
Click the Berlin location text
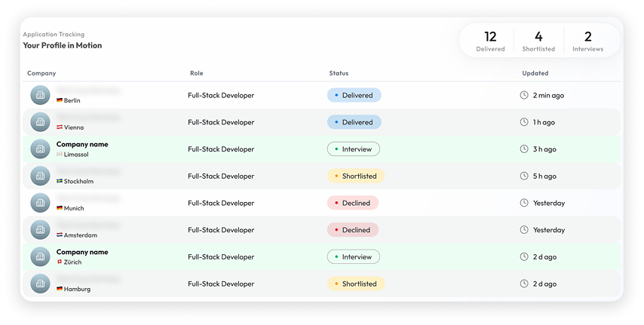[x=72, y=100]
